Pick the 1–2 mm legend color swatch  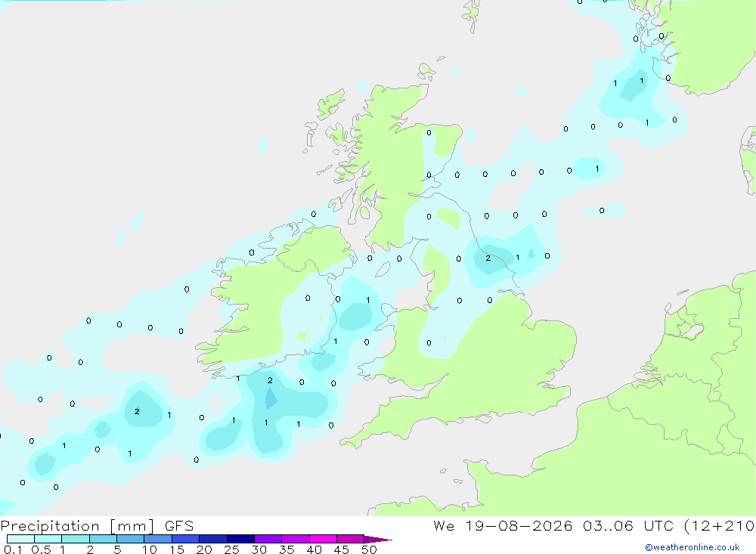76,539
